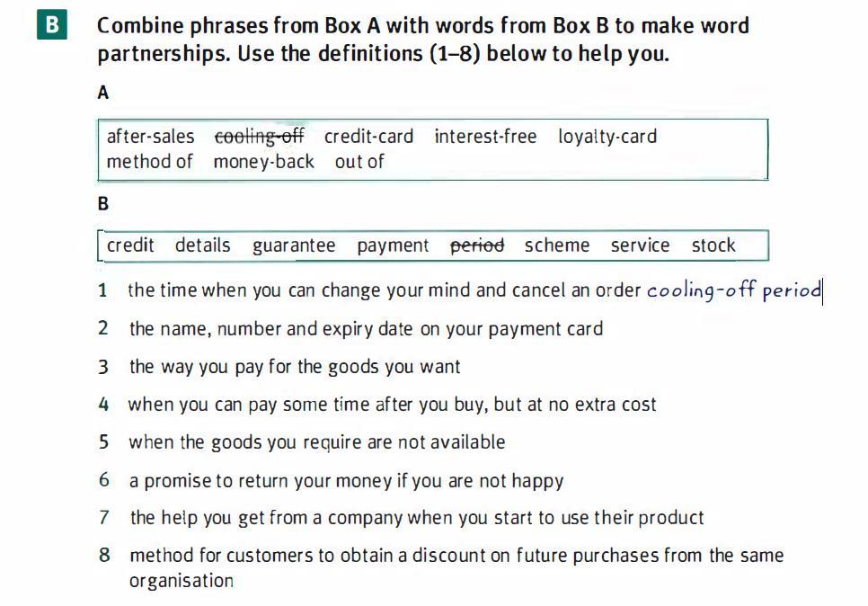Select the crossed-out phrase "cooling-off"
This screenshot has height=606, width=868.
click(259, 137)
